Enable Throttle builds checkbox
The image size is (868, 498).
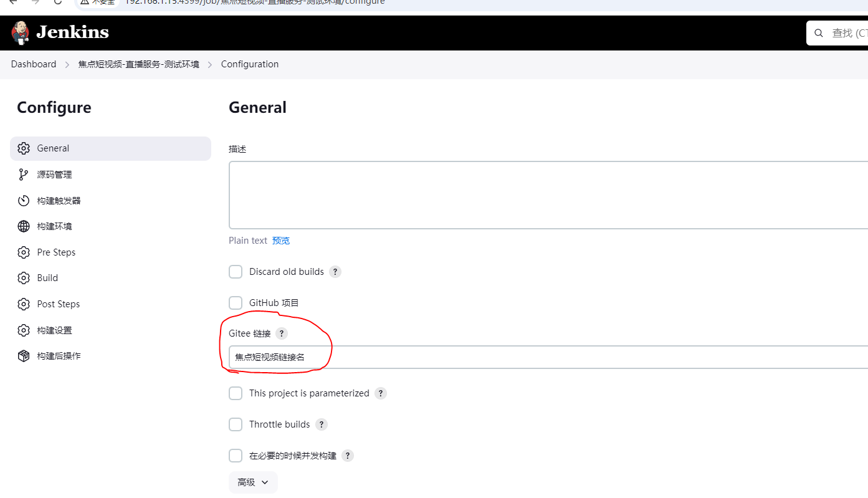click(x=236, y=424)
